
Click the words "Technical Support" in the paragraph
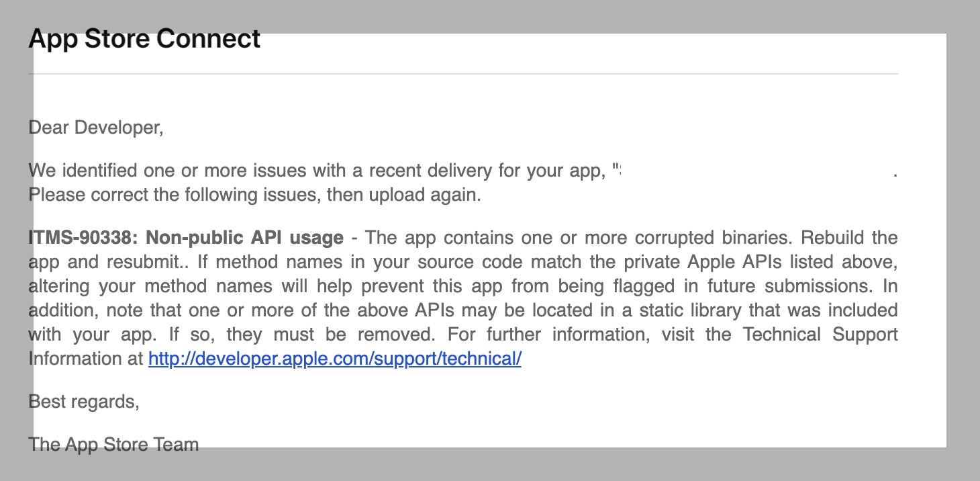(820, 335)
